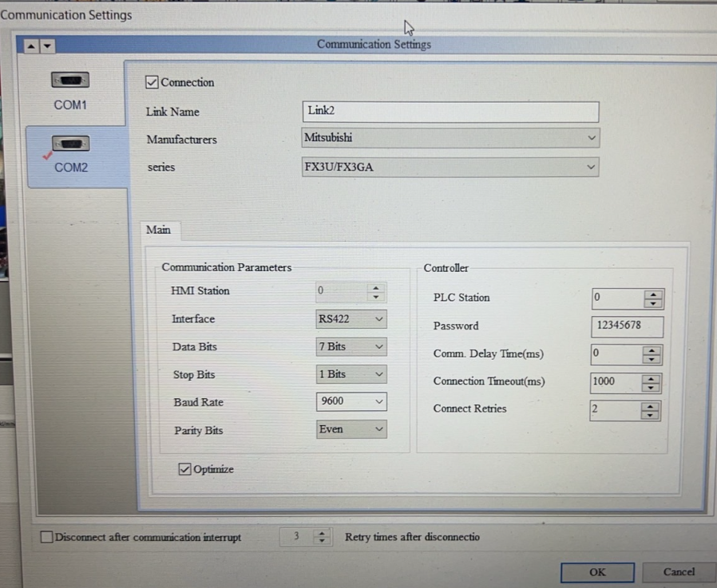
Task: Decrease the HMI Station value
Action: coord(376,297)
